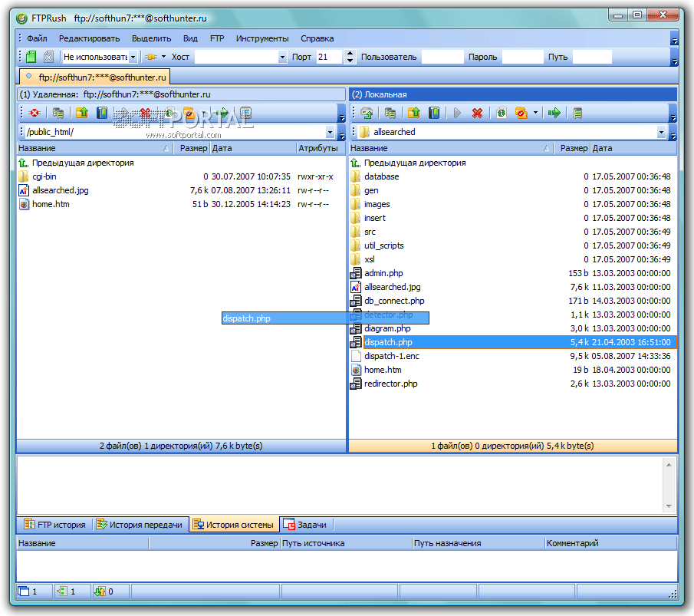Click the folder tree icon in local toolbar
The height and width of the screenshot is (616, 694).
[x=390, y=114]
